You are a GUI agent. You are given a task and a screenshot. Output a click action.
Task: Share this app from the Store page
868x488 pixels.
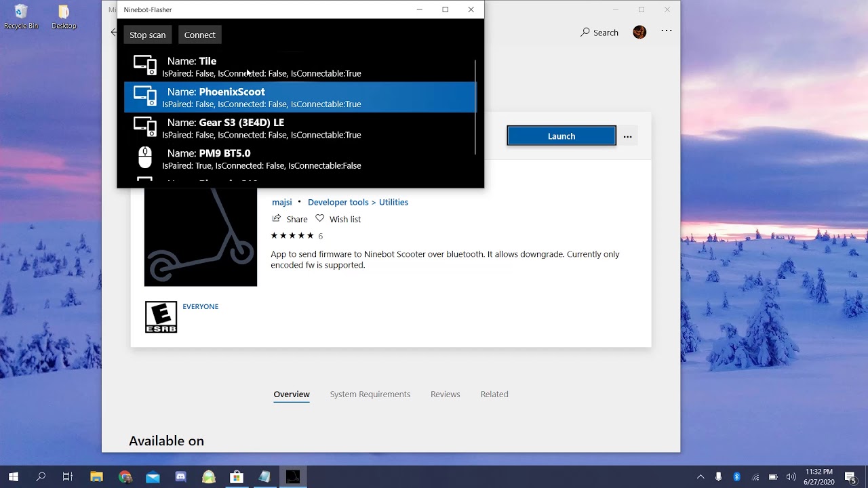pyautogui.click(x=290, y=219)
